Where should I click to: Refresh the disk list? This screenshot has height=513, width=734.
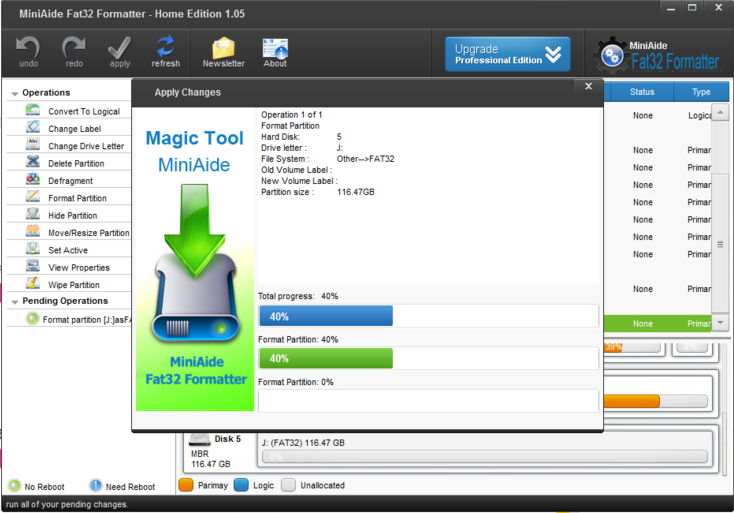tap(165, 51)
